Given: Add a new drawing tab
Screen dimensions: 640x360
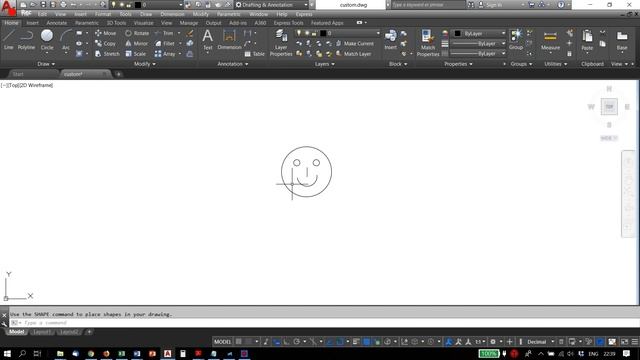Looking at the screenshot, I should pyautogui.click(x=118, y=74).
